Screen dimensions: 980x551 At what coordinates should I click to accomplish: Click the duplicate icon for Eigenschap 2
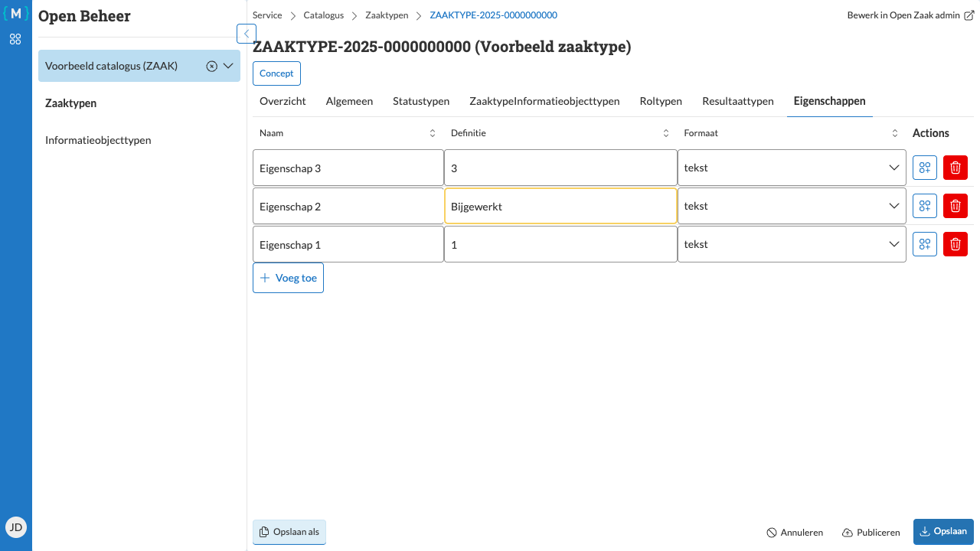coord(925,206)
